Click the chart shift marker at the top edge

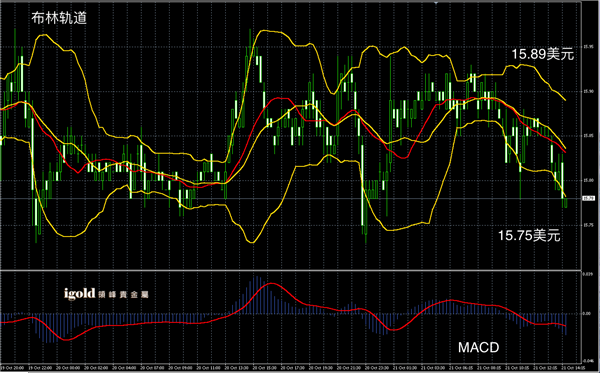pos(436,2)
